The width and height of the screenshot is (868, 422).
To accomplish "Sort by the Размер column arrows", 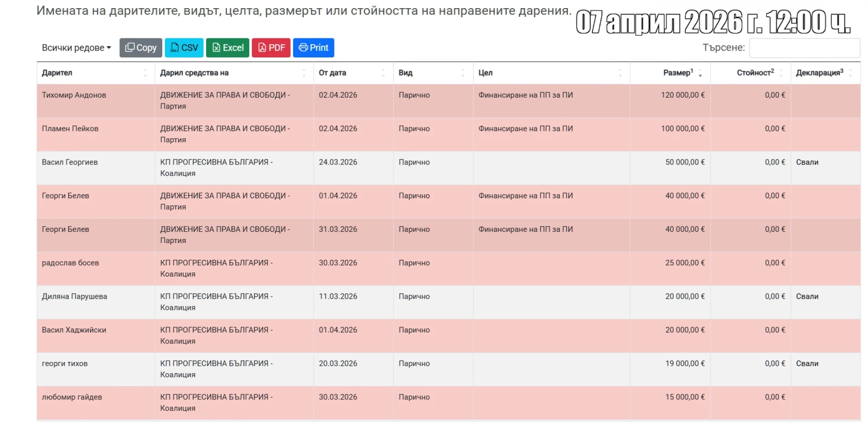I will click(700, 73).
